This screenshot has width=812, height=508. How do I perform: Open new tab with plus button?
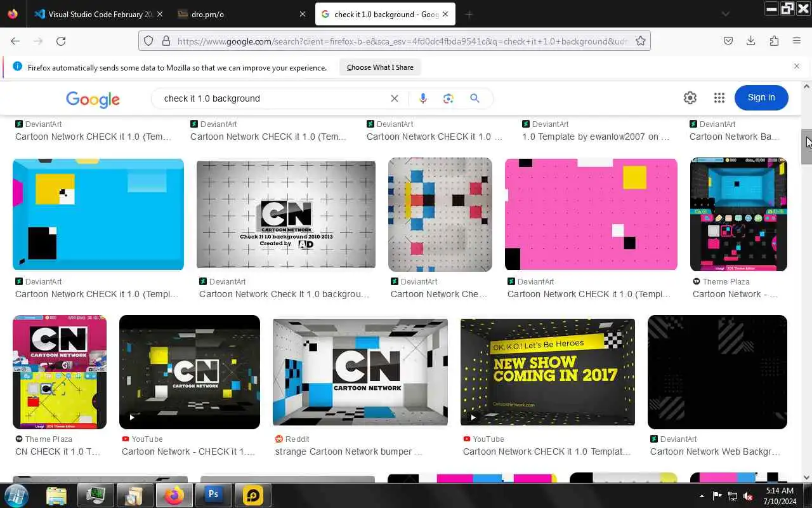click(469, 14)
